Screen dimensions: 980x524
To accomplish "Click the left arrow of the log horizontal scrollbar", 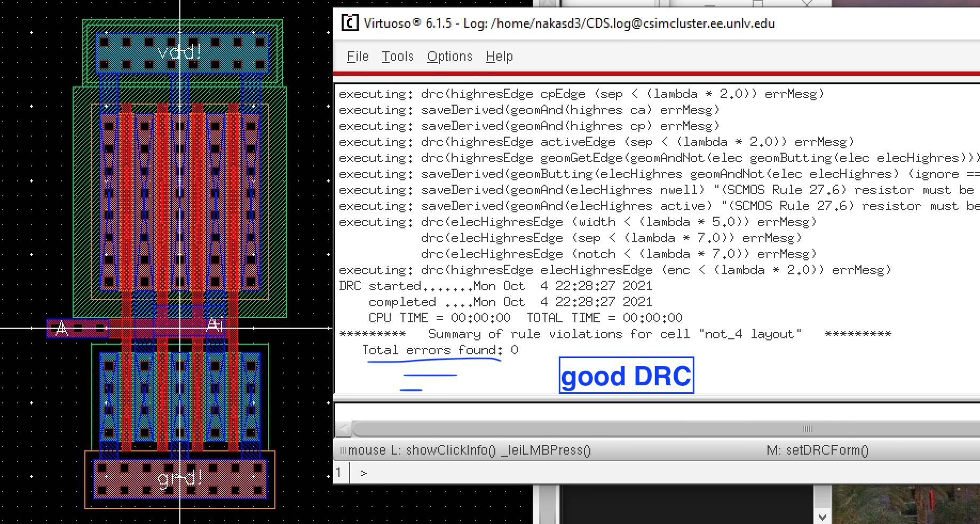I will click(343, 428).
